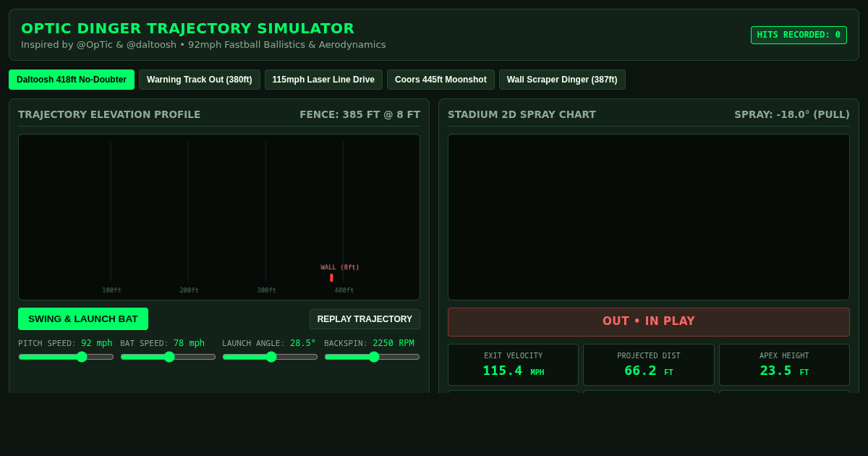The image size is (868, 456).
Task: Click the Backspin 2250 RPM value
Action: point(393,343)
